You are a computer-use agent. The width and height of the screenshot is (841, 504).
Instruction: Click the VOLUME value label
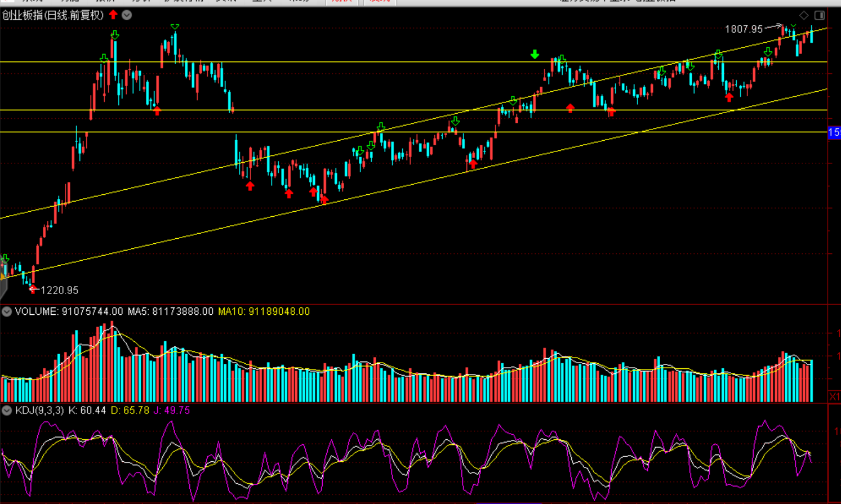[69, 311]
